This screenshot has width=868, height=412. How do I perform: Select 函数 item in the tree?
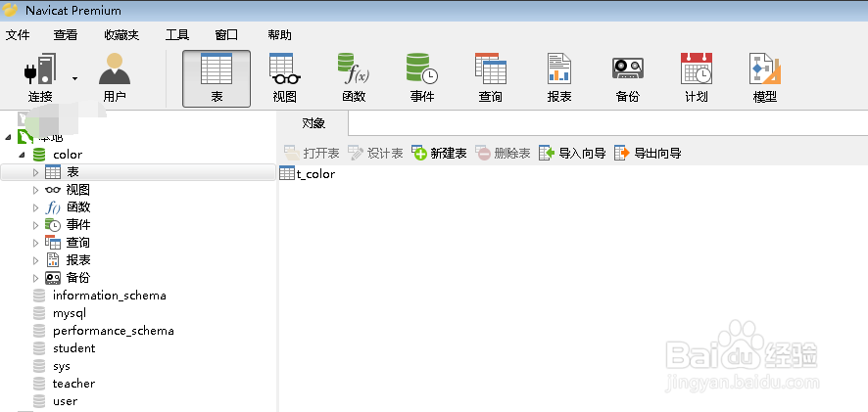[78, 207]
